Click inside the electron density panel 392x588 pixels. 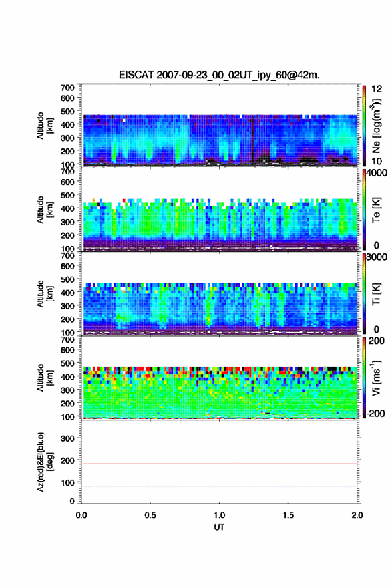point(219,125)
